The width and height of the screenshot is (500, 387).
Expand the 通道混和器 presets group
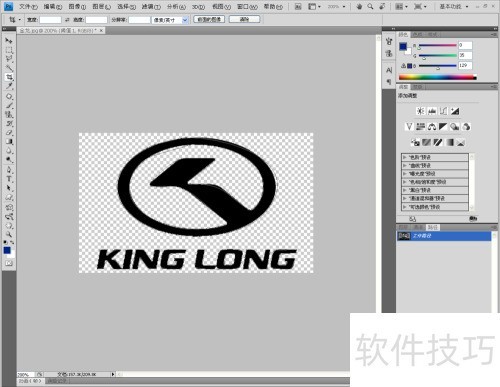point(405,198)
